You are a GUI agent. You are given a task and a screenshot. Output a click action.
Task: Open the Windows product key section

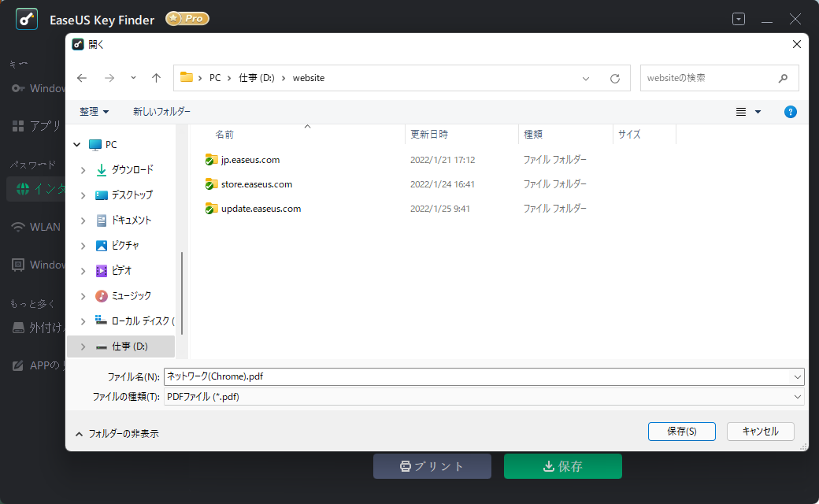point(37,88)
